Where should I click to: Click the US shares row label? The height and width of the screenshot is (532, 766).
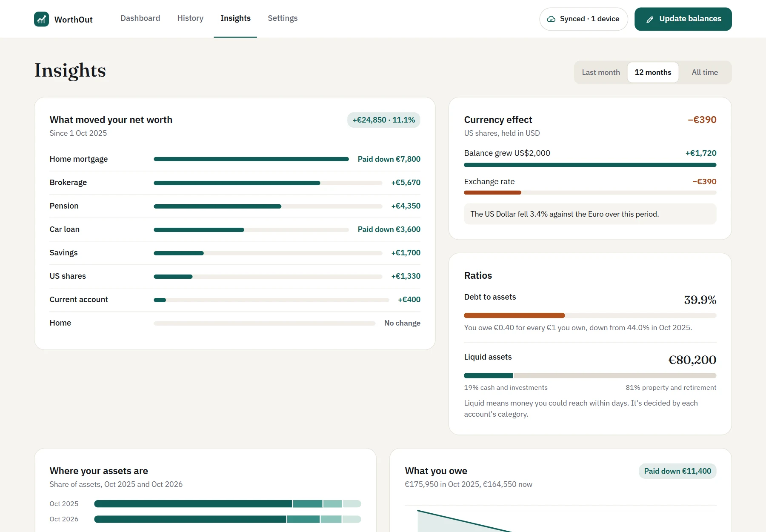(68, 276)
